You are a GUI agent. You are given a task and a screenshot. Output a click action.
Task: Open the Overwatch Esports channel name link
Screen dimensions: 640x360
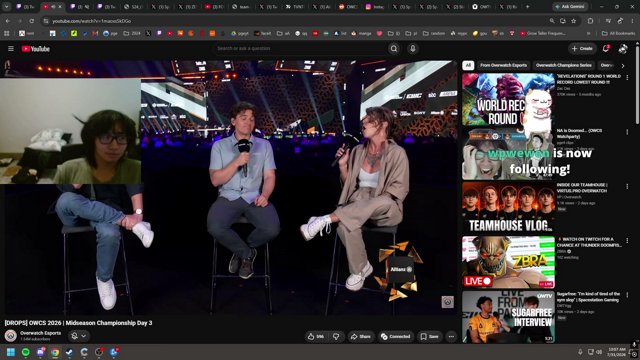point(40,333)
